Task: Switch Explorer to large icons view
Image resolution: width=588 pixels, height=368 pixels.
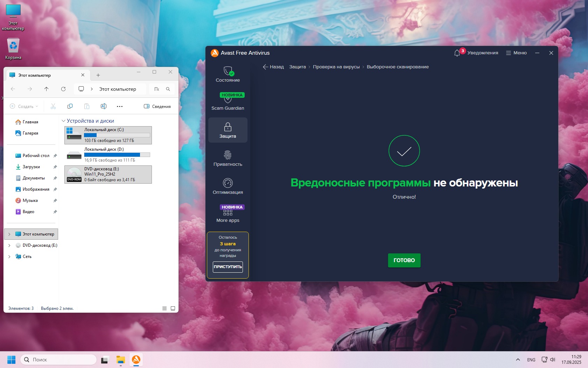Action: (173, 308)
